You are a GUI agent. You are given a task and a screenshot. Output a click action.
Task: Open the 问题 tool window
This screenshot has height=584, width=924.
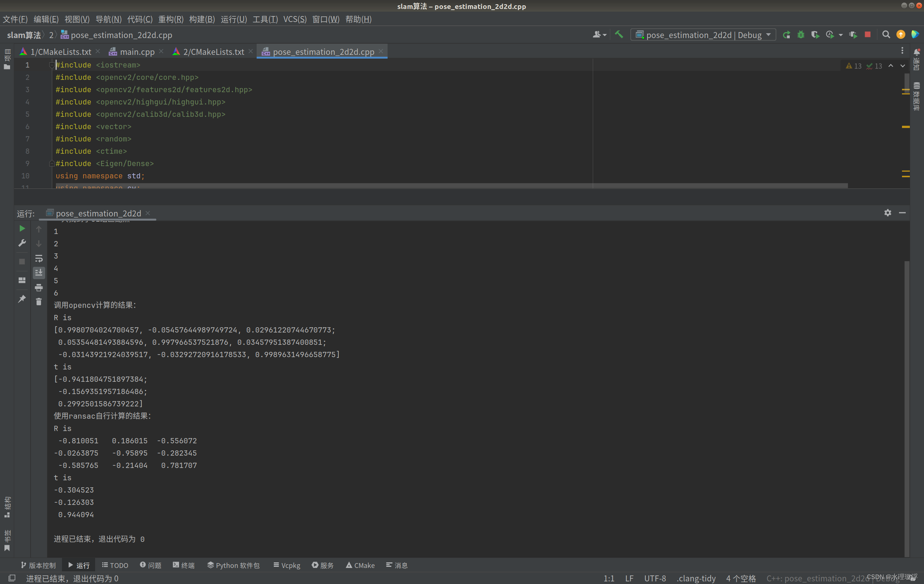[x=150, y=565]
